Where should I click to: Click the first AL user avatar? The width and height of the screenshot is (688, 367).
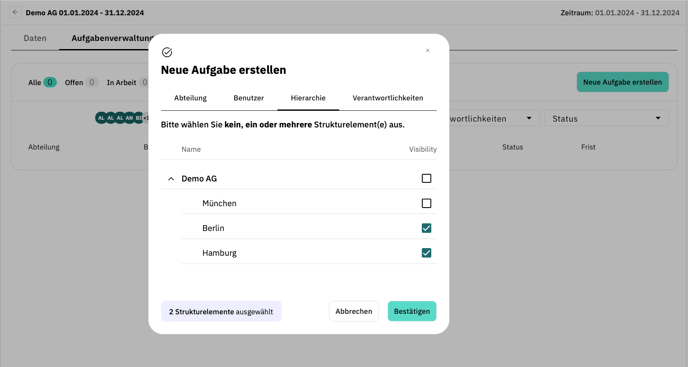click(x=101, y=118)
